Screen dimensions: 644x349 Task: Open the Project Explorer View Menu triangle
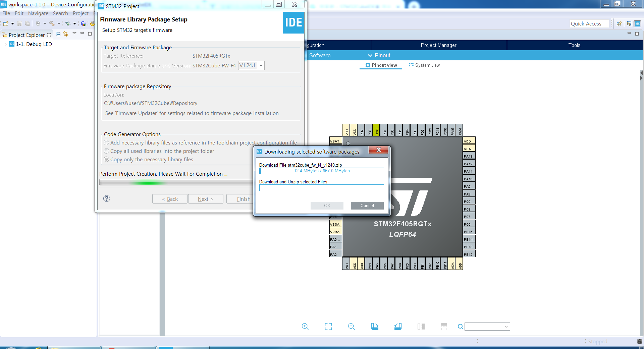click(x=74, y=34)
